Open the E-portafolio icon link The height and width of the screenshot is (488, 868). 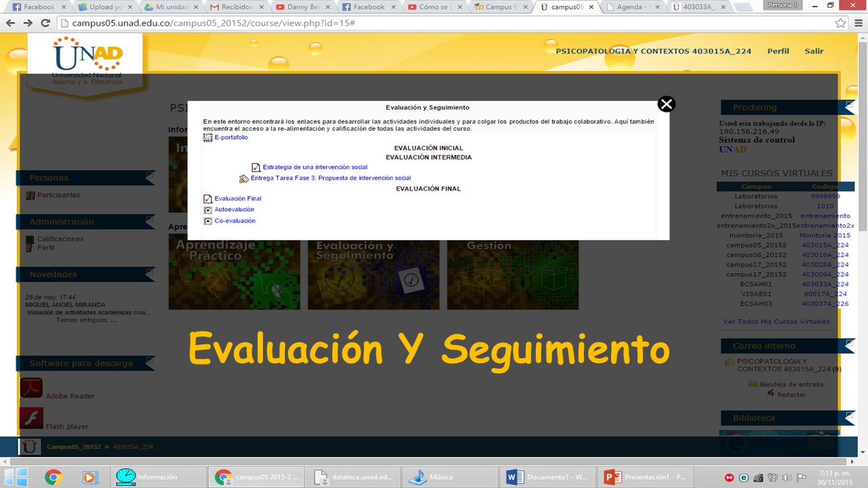tap(208, 138)
